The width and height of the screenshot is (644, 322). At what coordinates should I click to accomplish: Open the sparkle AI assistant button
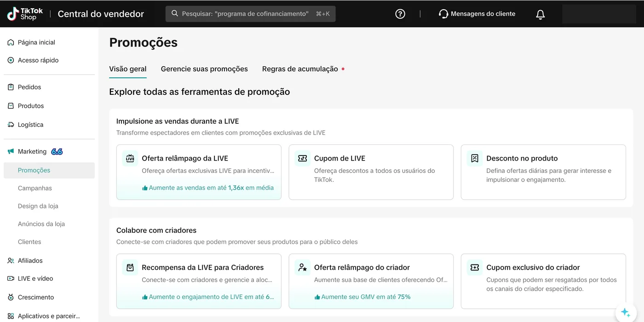[626, 312]
